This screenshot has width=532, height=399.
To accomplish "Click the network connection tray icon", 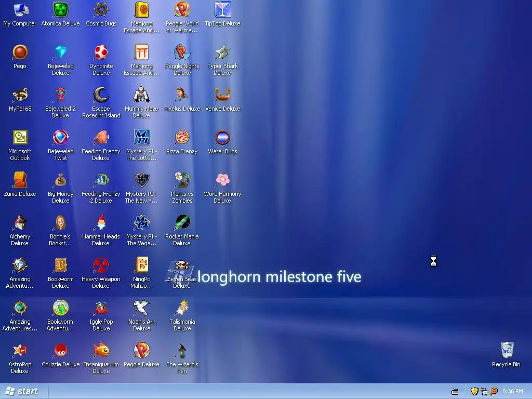I will pyautogui.click(x=484, y=392).
